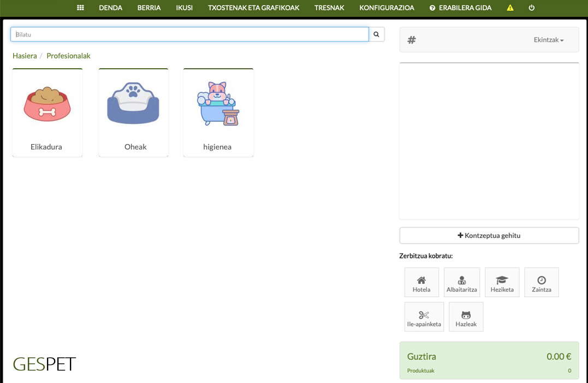Viewport: 588px width, 383px height.
Task: Select the Zaintza clock service button
Action: coord(542,283)
